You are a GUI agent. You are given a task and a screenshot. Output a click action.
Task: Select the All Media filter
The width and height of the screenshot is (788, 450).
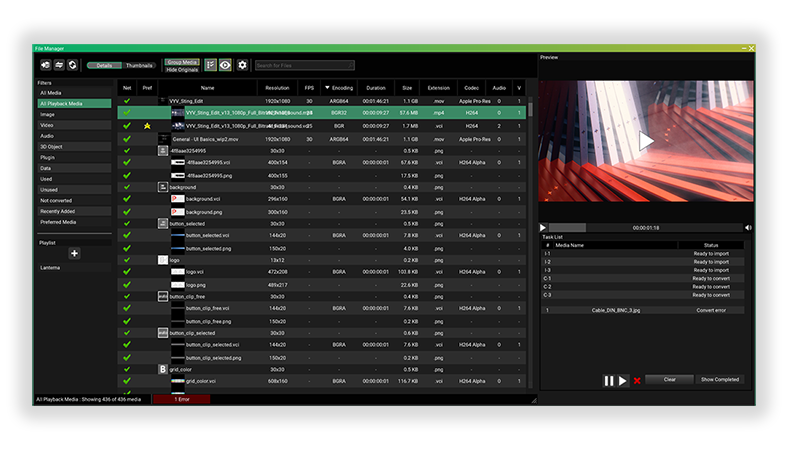point(74,93)
